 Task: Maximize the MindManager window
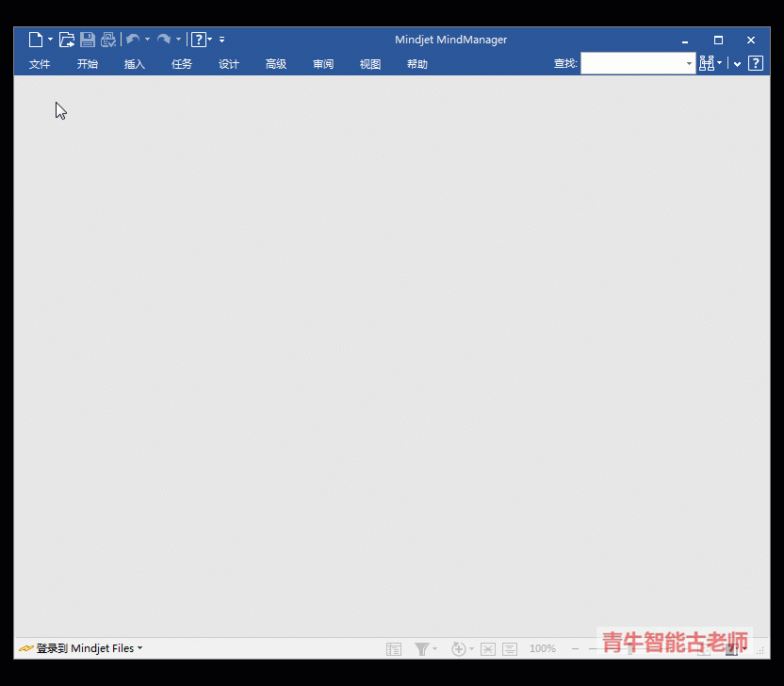[718, 40]
